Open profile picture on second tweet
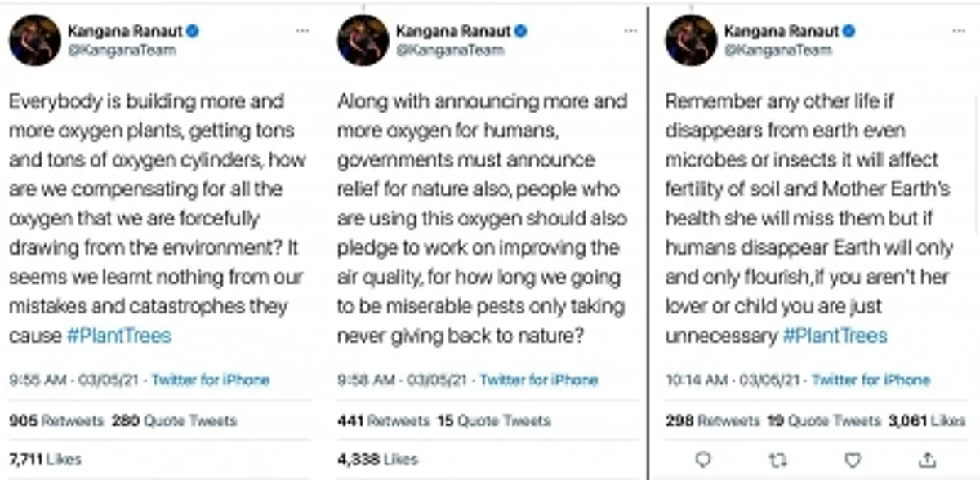The height and width of the screenshot is (480, 980). click(363, 40)
